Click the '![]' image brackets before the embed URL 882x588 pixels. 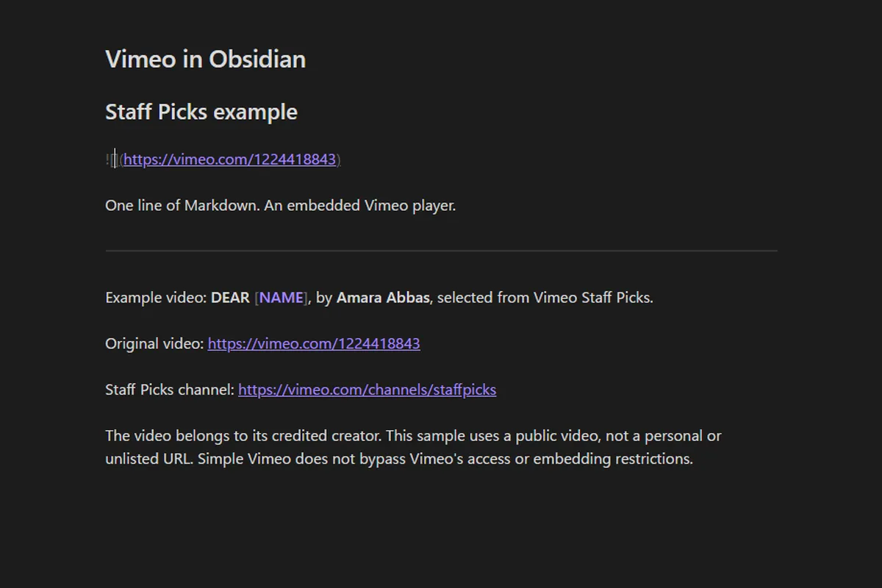click(112, 159)
